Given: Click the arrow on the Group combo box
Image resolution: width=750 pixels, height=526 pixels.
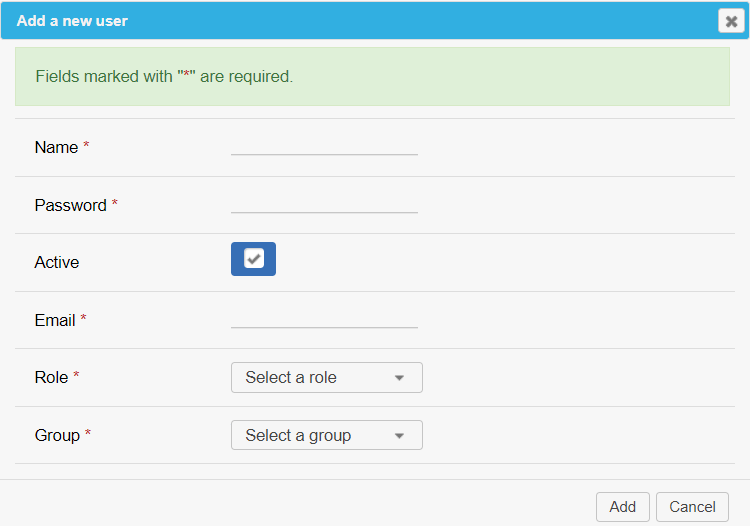Looking at the screenshot, I should pyautogui.click(x=399, y=436).
